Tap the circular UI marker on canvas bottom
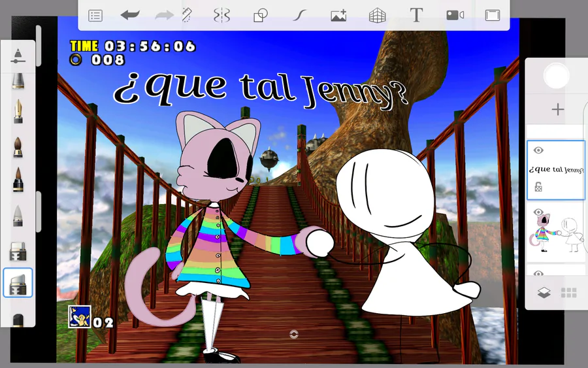Image resolution: width=588 pixels, height=368 pixels. [294, 334]
